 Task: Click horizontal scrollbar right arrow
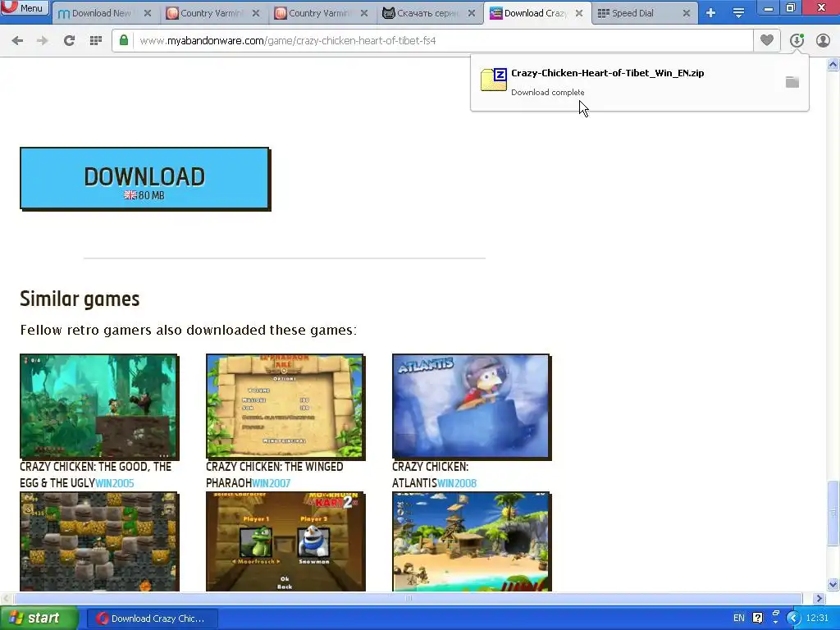819,598
